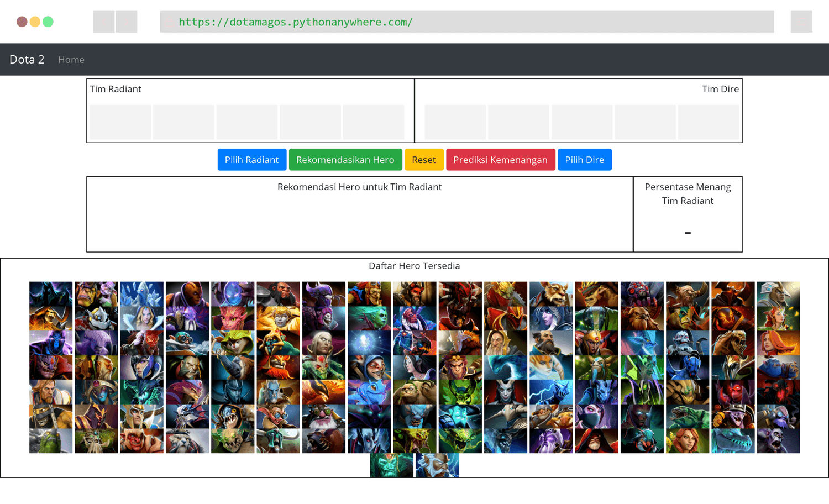Choose the Drow Ranger hero portrait
This screenshot has width=829, height=504.
coord(551,319)
